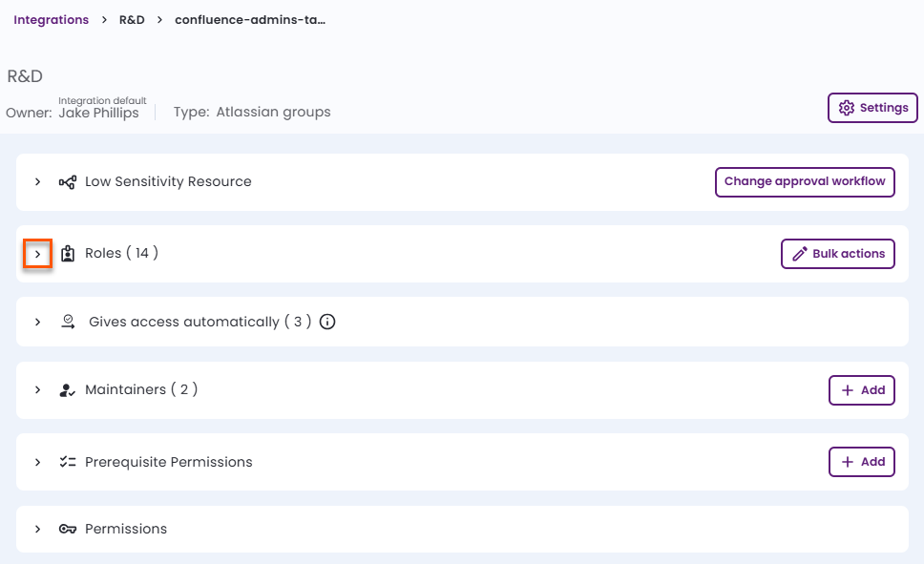
Task: Click the Change approval workflow button
Action: (805, 181)
